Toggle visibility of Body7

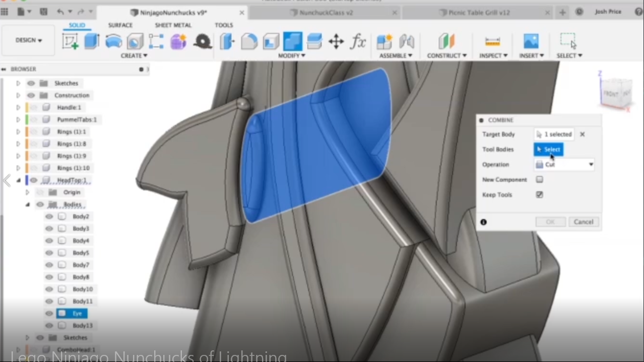pyautogui.click(x=49, y=265)
